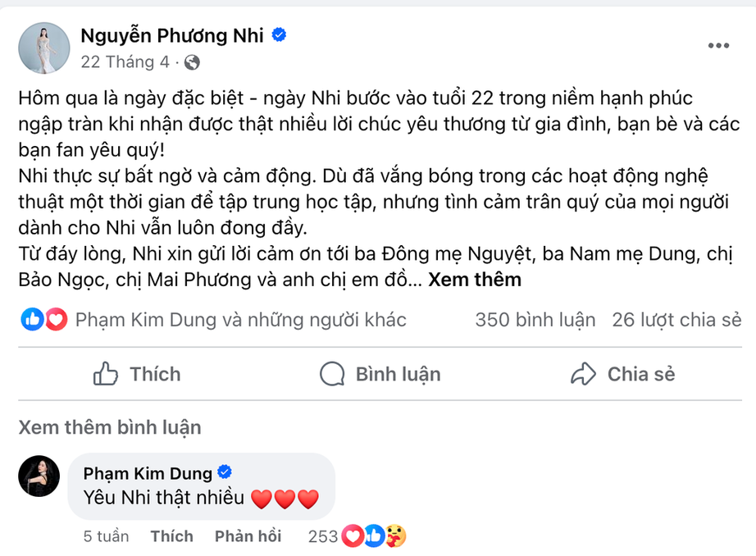Click the Chia sẻ share arrow icon
The width and height of the screenshot is (756, 556).
(585, 374)
